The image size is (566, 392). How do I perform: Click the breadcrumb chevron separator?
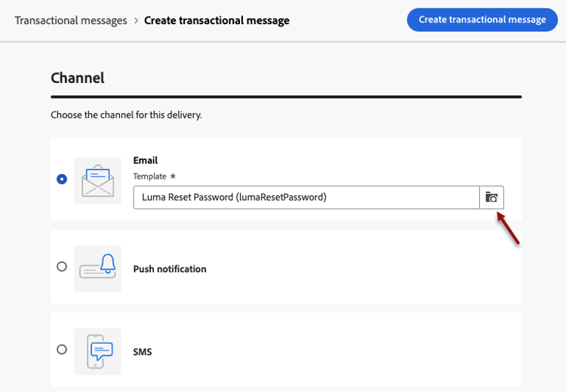click(x=136, y=20)
